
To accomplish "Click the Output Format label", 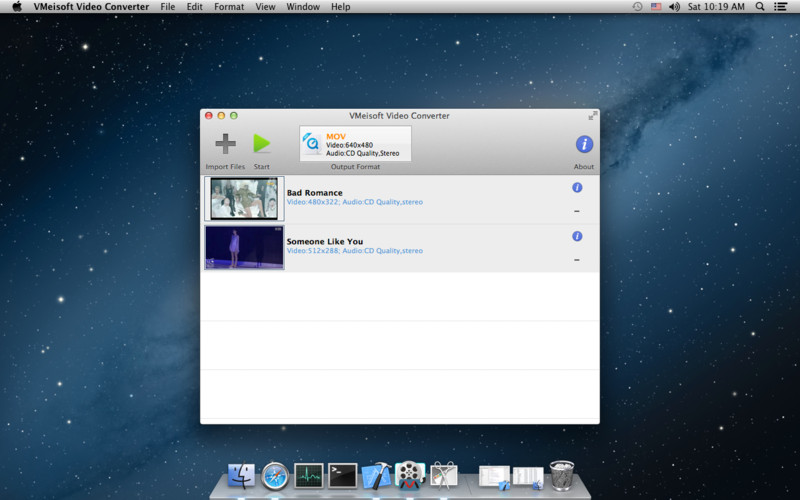I will 355,167.
